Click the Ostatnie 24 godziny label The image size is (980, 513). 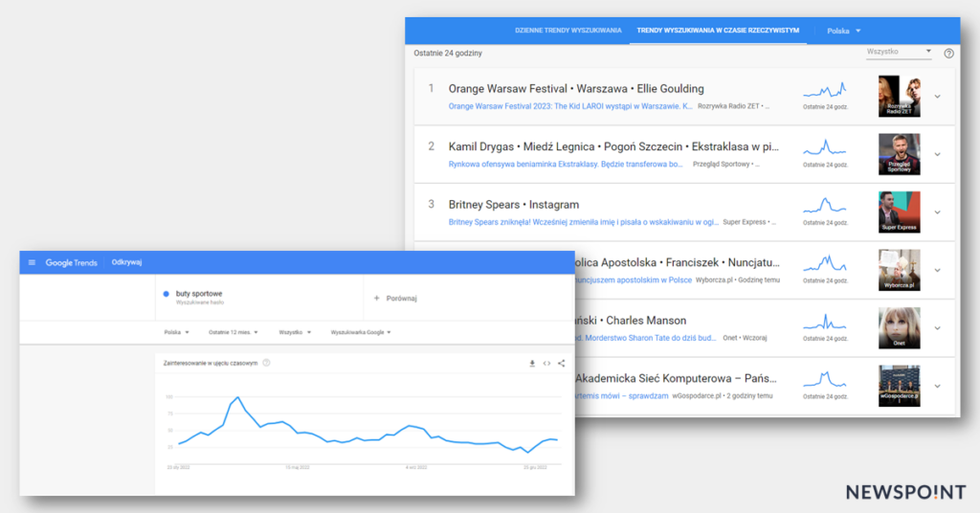pyautogui.click(x=448, y=53)
